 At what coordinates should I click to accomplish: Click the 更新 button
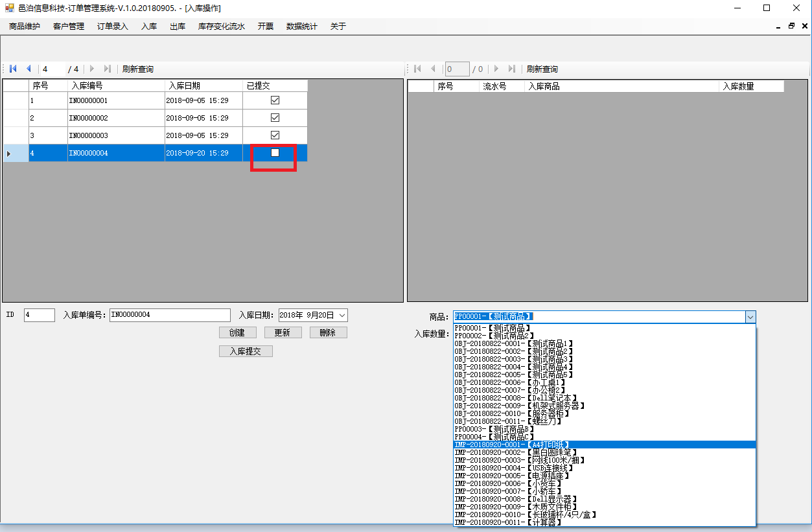283,332
